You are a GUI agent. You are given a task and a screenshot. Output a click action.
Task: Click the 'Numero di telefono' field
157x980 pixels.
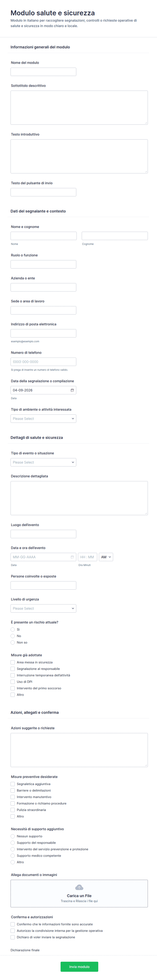pos(43,362)
